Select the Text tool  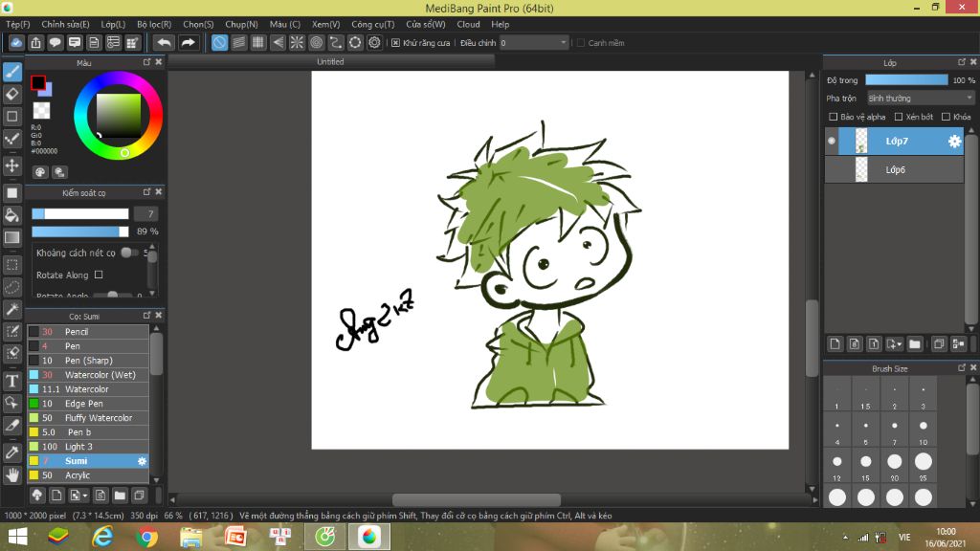tap(11, 381)
